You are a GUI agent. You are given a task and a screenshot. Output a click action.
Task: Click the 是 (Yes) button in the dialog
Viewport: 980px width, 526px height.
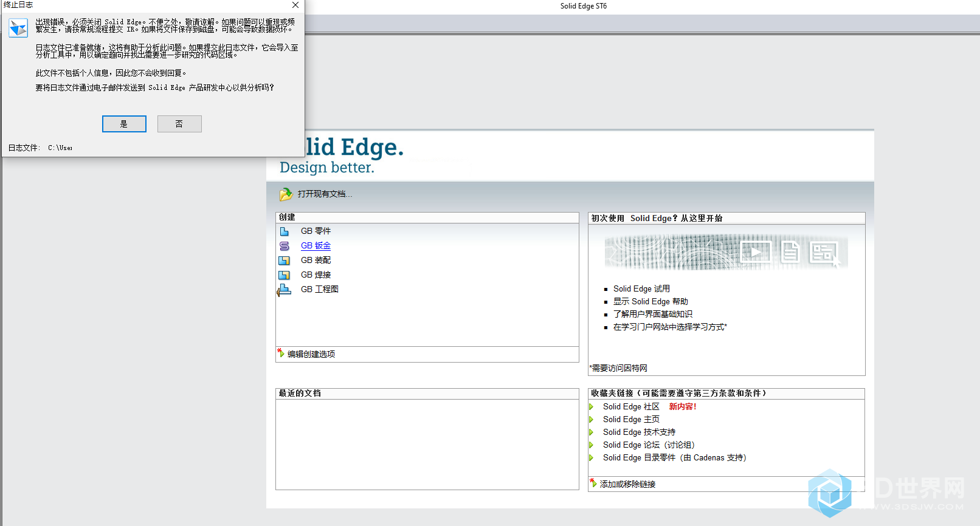tap(124, 124)
